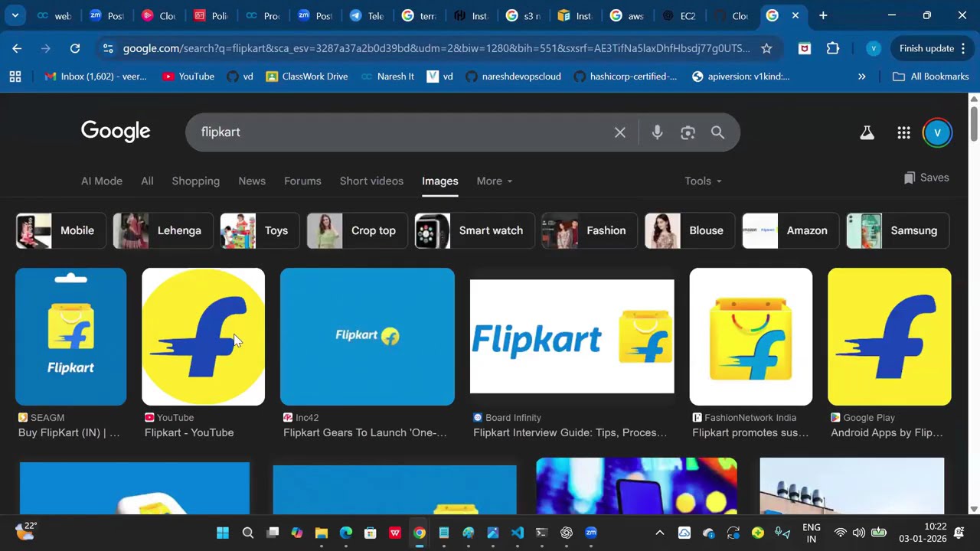Click the Finish update button
The height and width of the screenshot is (551, 980).
click(932, 48)
